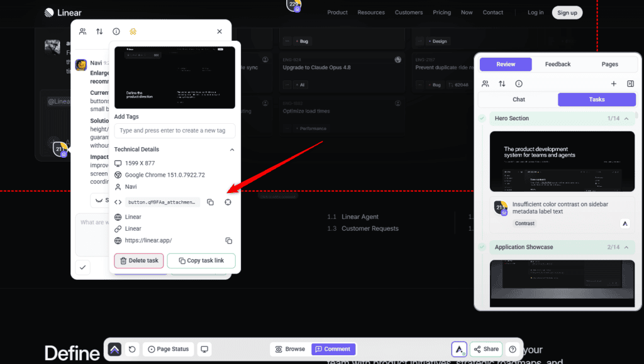Click the plus icon in Review panel

tap(614, 84)
